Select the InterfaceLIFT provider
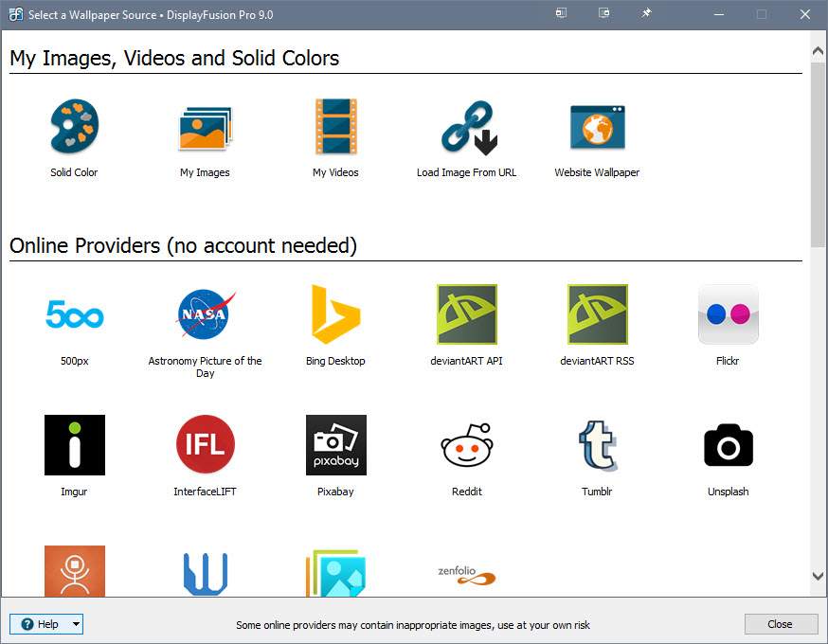This screenshot has height=644, width=828. pyautogui.click(x=205, y=444)
